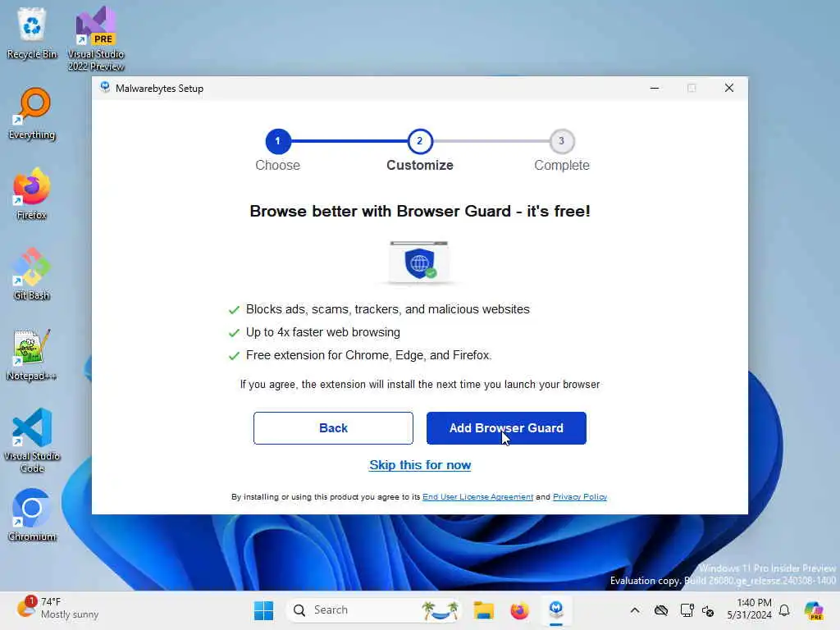Close the Malwarebytes Setup window
840x630 pixels.
[x=729, y=88]
